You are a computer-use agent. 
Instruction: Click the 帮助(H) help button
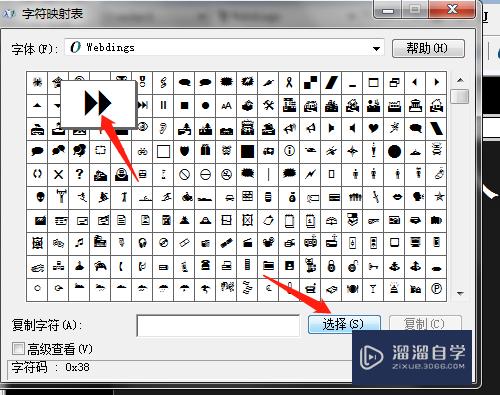coord(428,49)
